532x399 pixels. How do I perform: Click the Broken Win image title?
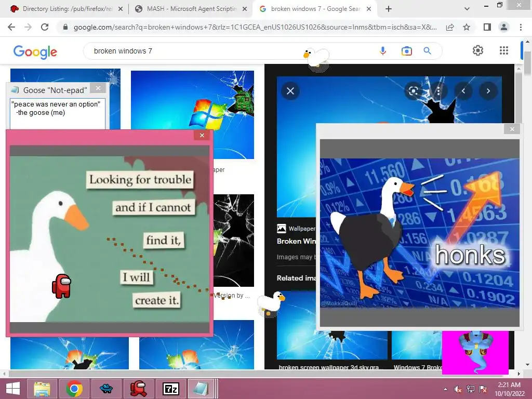click(x=296, y=241)
